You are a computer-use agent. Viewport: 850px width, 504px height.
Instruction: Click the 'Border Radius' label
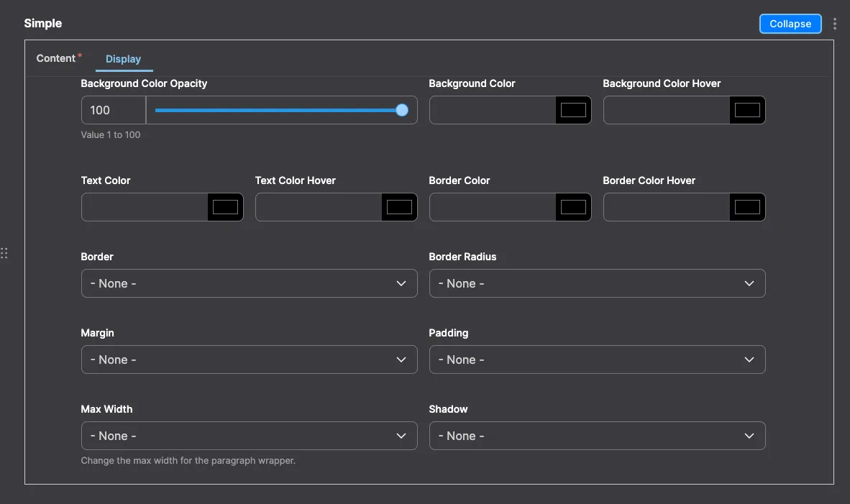point(462,257)
